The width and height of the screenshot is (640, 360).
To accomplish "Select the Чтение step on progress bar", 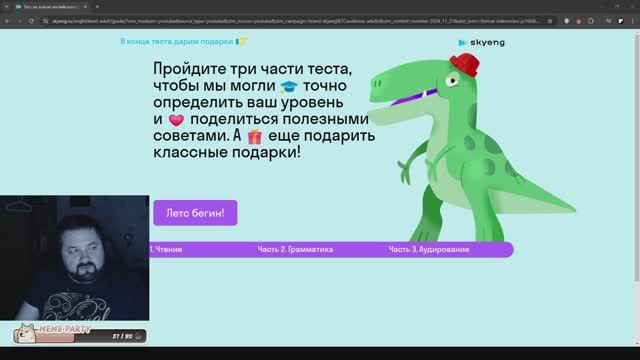I will pyautogui.click(x=166, y=249).
